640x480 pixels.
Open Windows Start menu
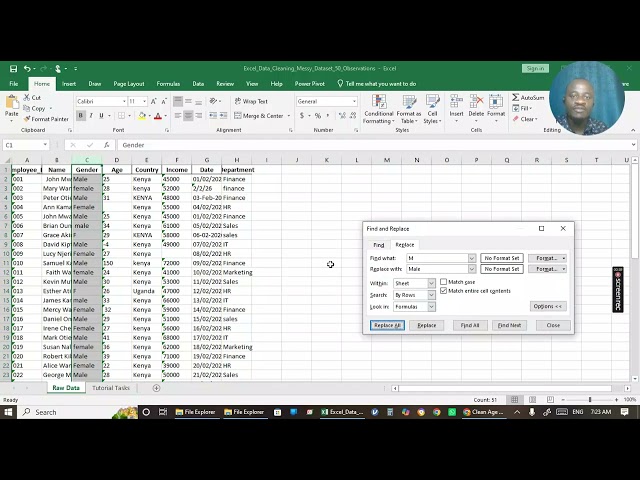8,412
